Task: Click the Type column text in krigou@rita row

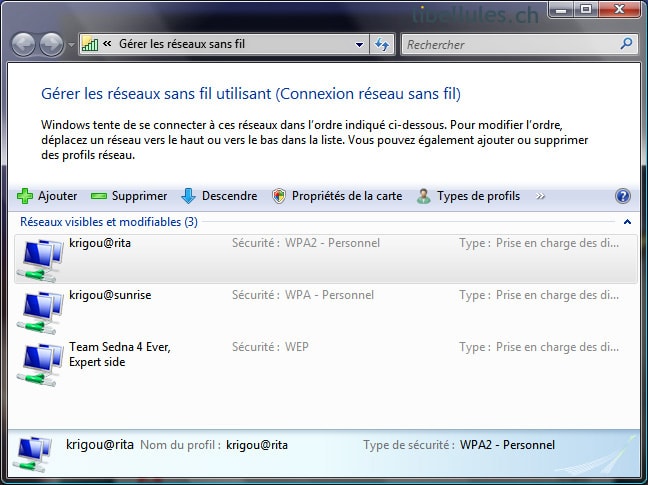Action: [539, 243]
